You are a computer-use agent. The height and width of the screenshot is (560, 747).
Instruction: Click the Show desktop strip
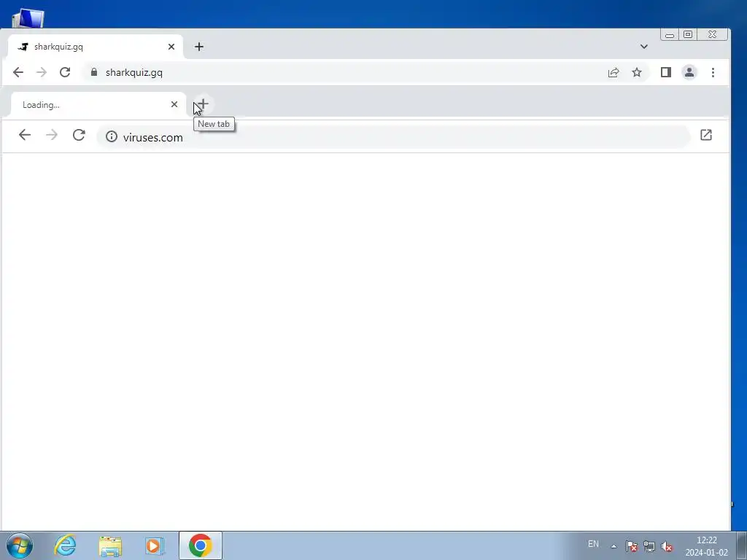tap(742, 545)
